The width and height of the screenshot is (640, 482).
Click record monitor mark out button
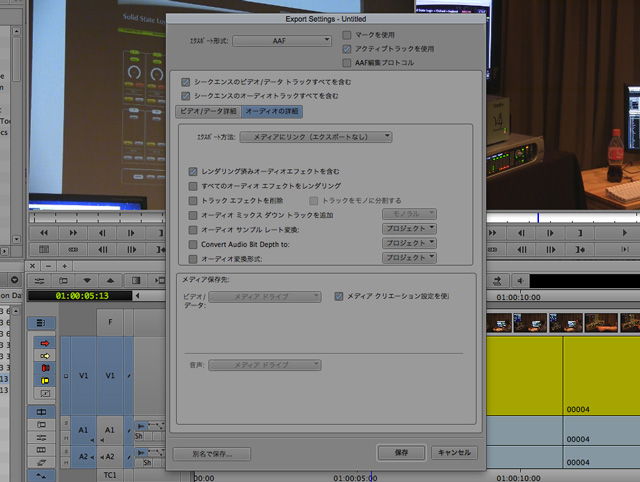pos(580,233)
